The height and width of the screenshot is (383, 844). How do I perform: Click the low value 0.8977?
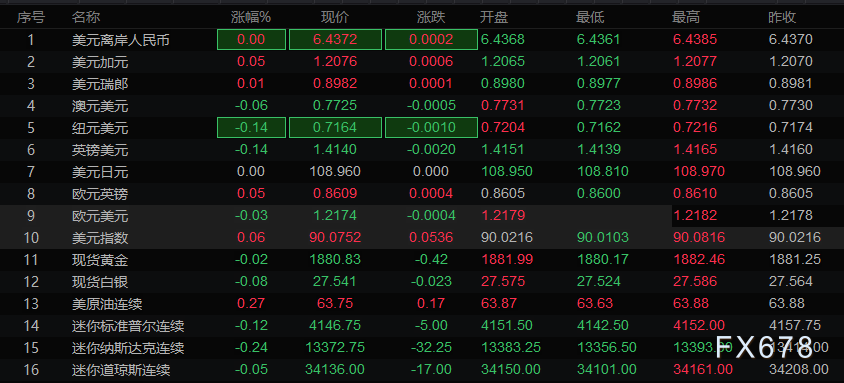tap(599, 83)
